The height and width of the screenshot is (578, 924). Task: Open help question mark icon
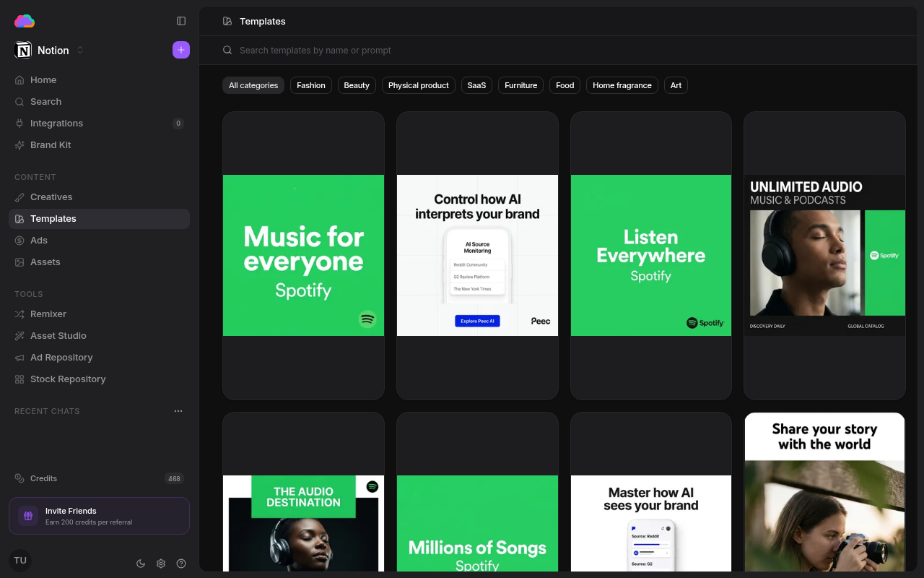point(181,564)
